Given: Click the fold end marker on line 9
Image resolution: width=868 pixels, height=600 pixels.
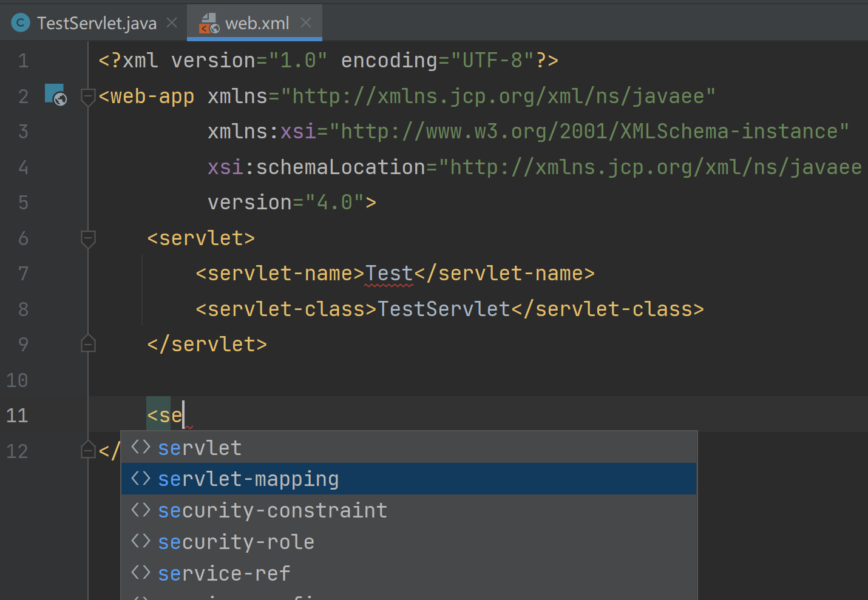Looking at the screenshot, I should (88, 343).
